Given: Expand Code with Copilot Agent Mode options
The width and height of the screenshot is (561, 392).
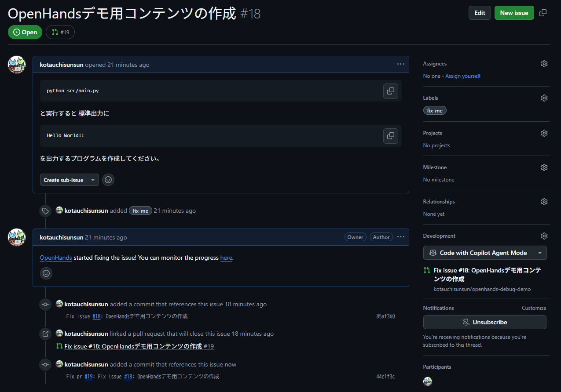Looking at the screenshot, I should [x=540, y=253].
